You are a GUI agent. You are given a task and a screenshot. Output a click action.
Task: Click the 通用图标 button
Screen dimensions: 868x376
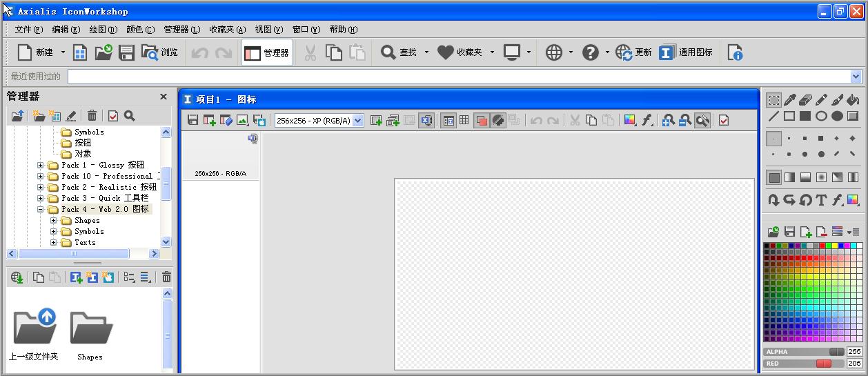pyautogui.click(x=686, y=52)
